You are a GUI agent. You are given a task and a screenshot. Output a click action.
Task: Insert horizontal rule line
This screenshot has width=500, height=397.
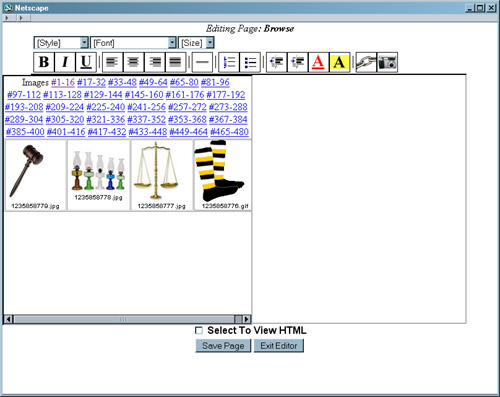coord(202,62)
